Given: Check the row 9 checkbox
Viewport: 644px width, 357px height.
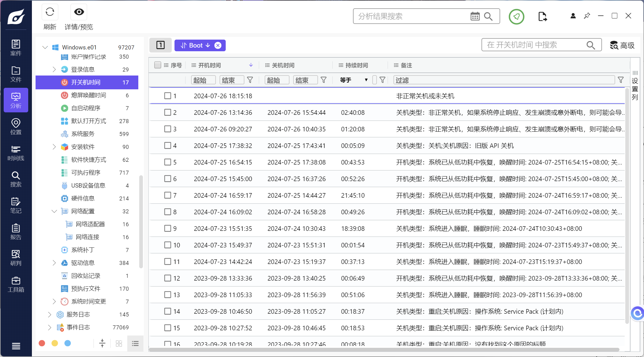Looking at the screenshot, I should (167, 228).
